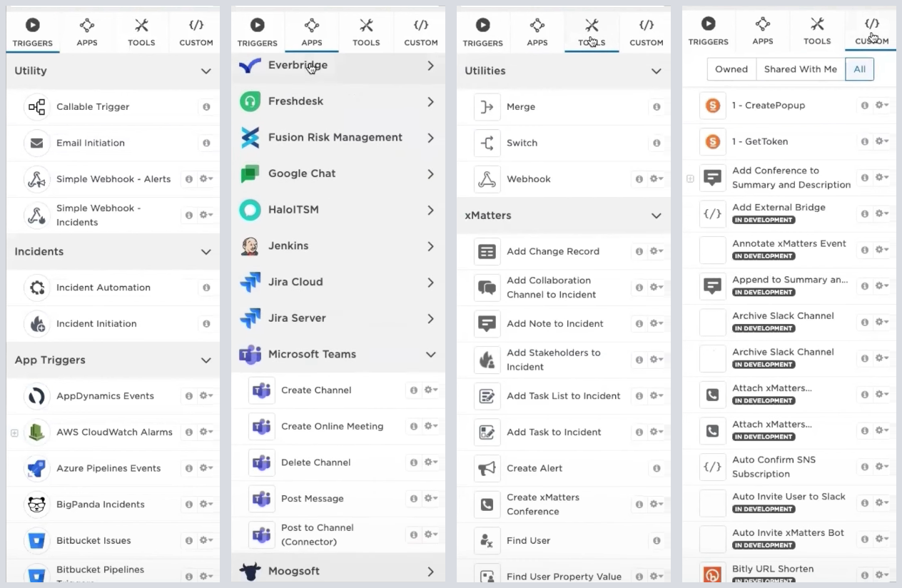Select the Callable Trigger icon
Viewport: 902px width, 588px height.
[36, 107]
